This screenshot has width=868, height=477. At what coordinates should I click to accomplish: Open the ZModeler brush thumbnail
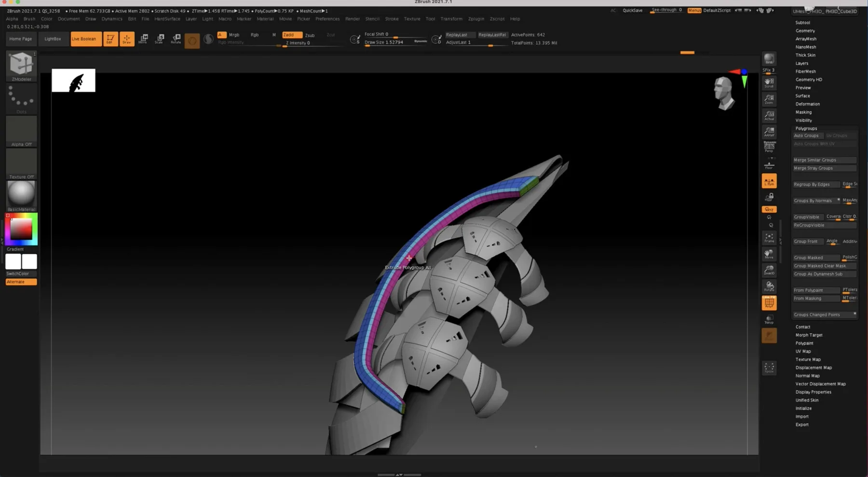tap(21, 66)
